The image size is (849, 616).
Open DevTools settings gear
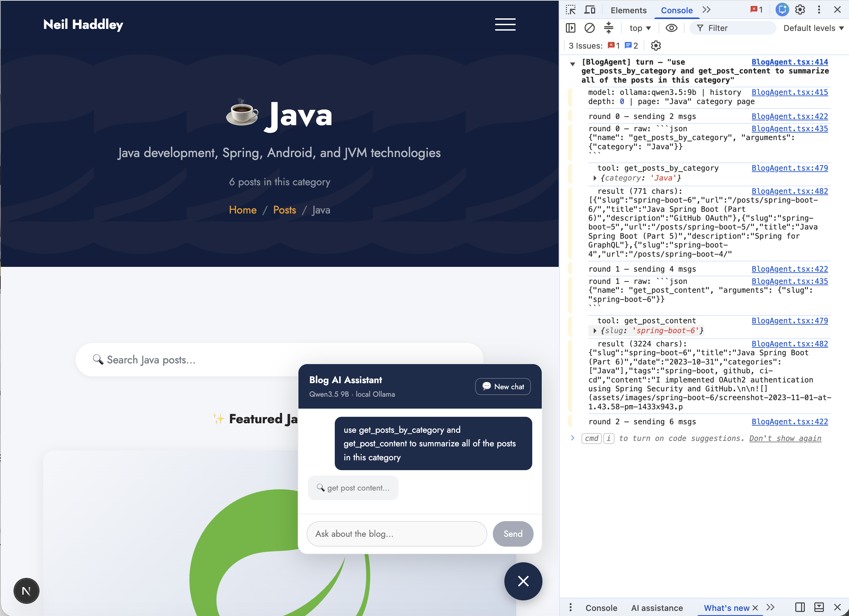pos(800,10)
